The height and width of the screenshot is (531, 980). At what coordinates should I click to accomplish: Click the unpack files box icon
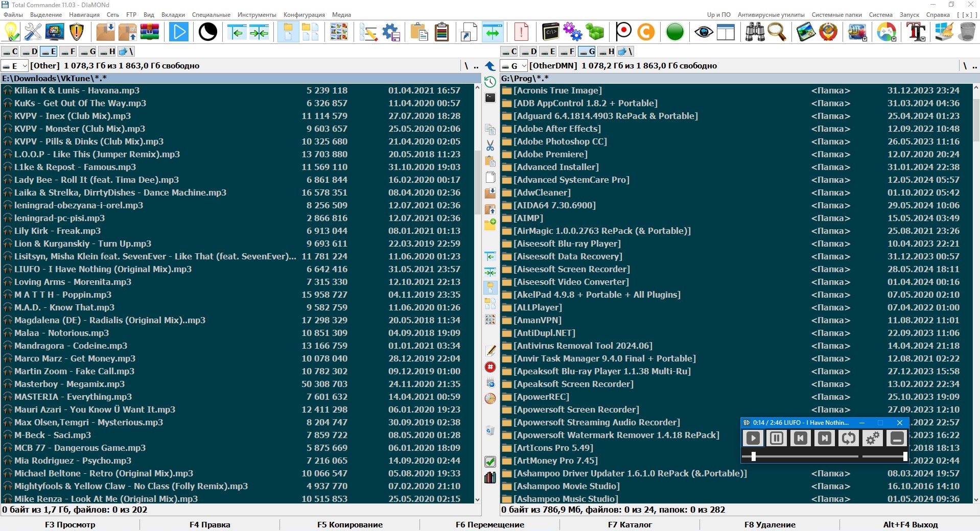(127, 32)
